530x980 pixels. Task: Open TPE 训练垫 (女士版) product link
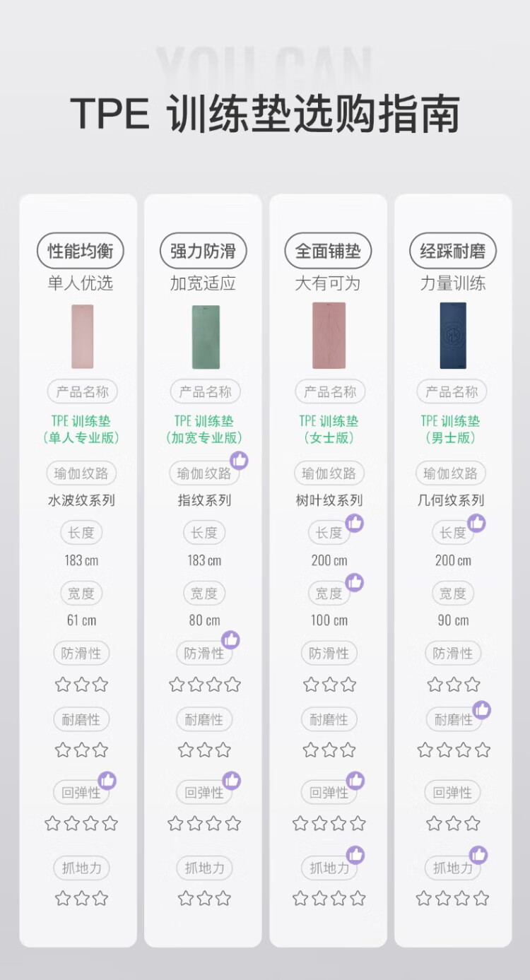click(329, 429)
